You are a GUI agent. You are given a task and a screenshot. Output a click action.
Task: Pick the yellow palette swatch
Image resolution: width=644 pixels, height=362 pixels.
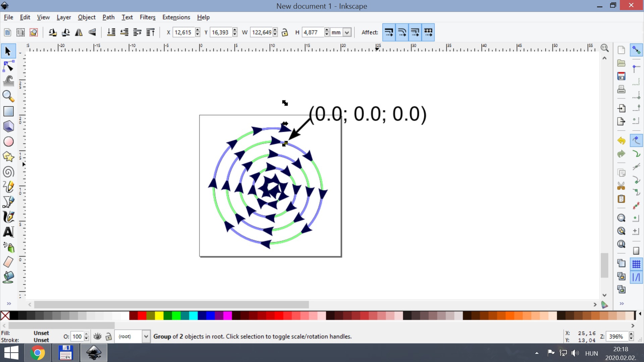pos(159,315)
